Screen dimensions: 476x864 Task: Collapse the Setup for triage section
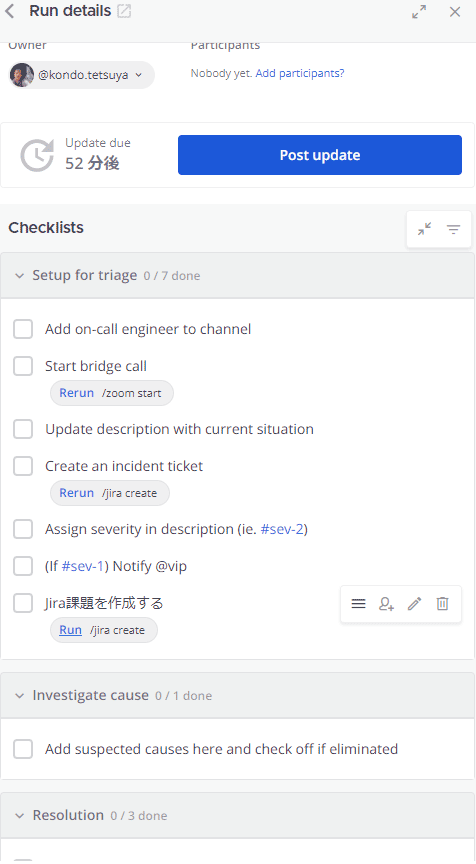coord(20,276)
